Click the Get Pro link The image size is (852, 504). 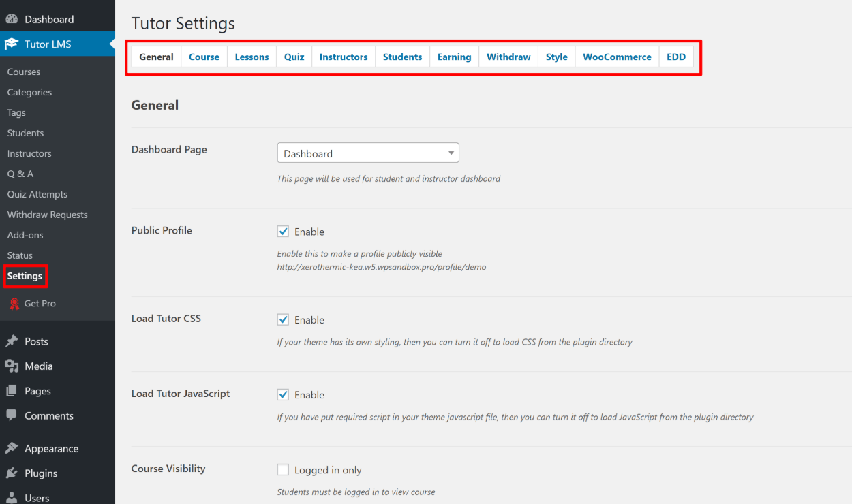coord(40,304)
